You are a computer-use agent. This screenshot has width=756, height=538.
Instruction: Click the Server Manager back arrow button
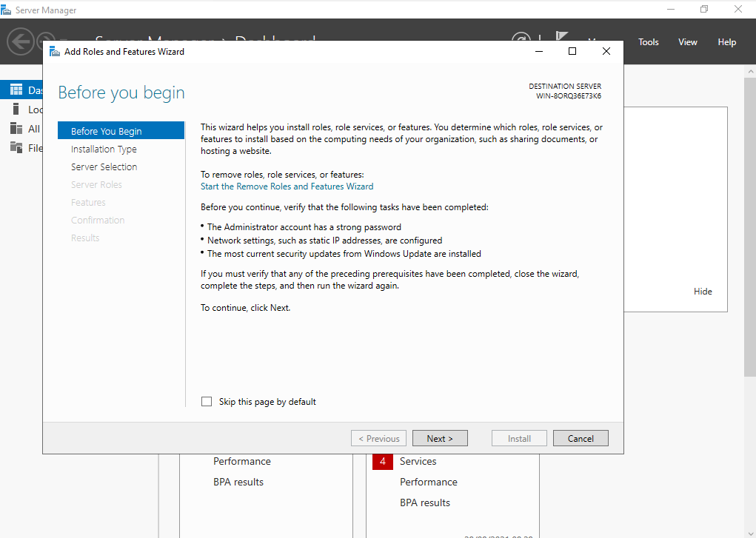tap(20, 41)
